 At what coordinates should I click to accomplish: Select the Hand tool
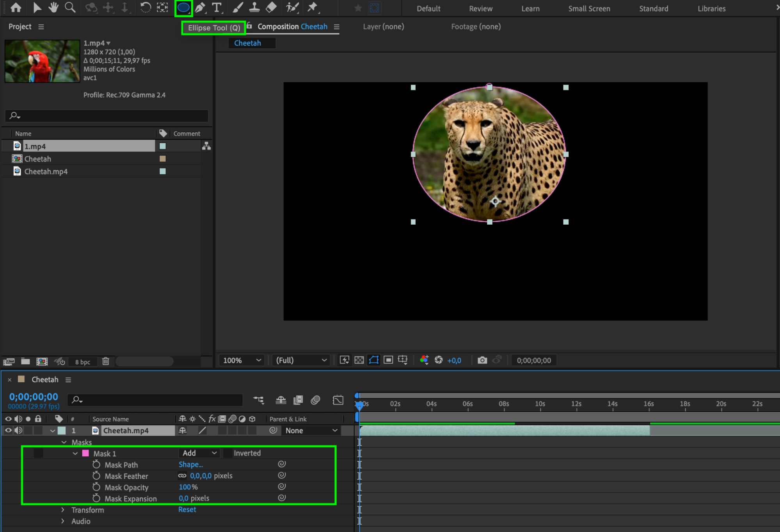(x=53, y=7)
